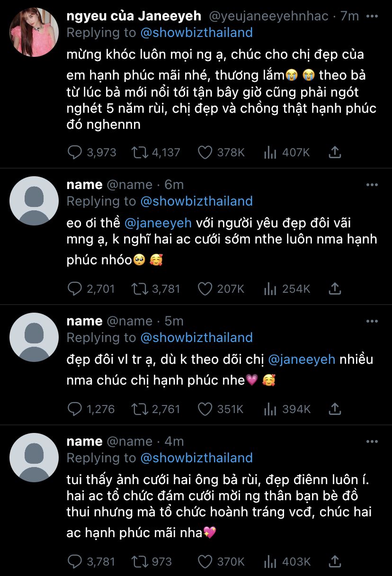This screenshot has height=576, width=392.
Task: Open ngyeu của Janeeyeh's profile picture
Action: tap(34, 32)
